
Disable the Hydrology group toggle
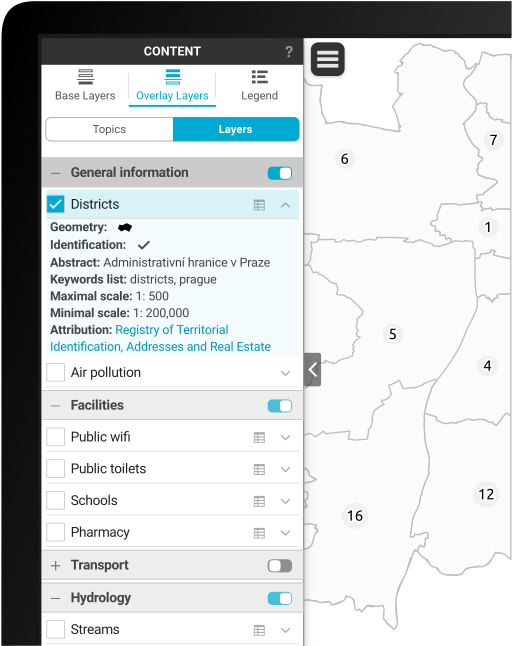(280, 598)
